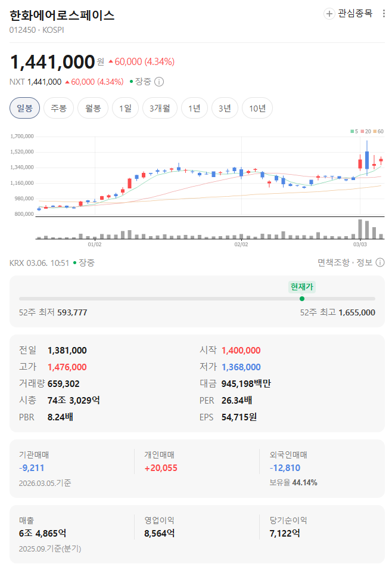Click the 매출 value 6조 4,865억
The width and height of the screenshot is (392, 570).
coord(42,533)
